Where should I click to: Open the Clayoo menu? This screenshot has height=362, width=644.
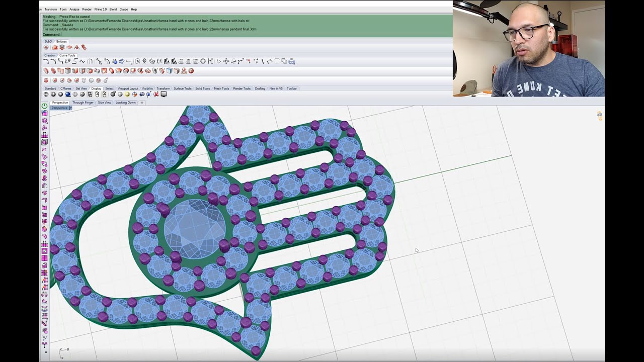click(124, 9)
